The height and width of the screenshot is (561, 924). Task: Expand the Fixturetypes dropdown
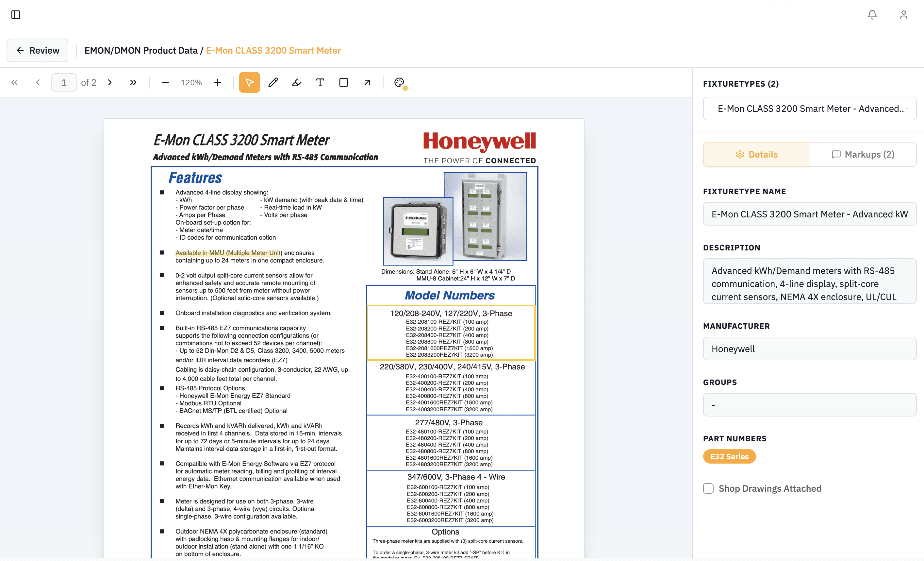click(809, 109)
